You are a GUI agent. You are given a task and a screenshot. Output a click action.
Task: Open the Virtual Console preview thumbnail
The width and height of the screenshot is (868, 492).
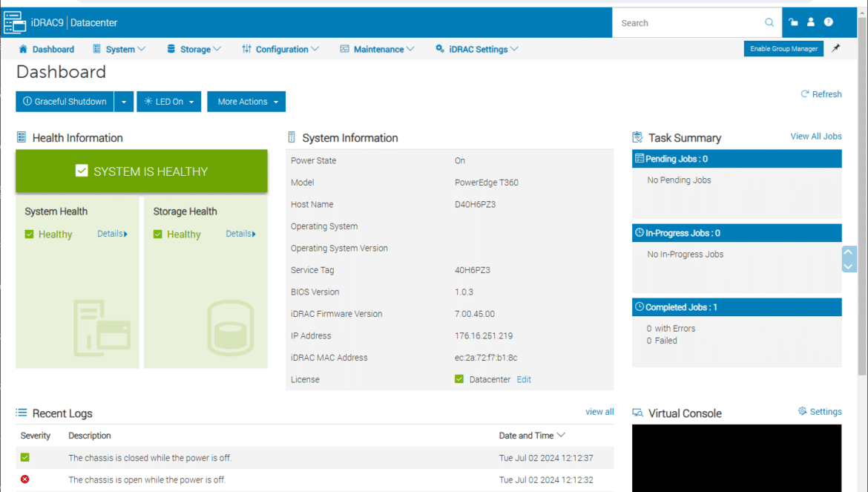pos(737,459)
